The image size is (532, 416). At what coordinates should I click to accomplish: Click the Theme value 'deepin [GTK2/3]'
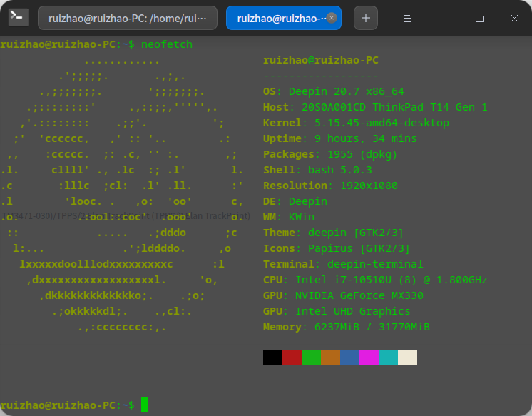click(x=356, y=233)
